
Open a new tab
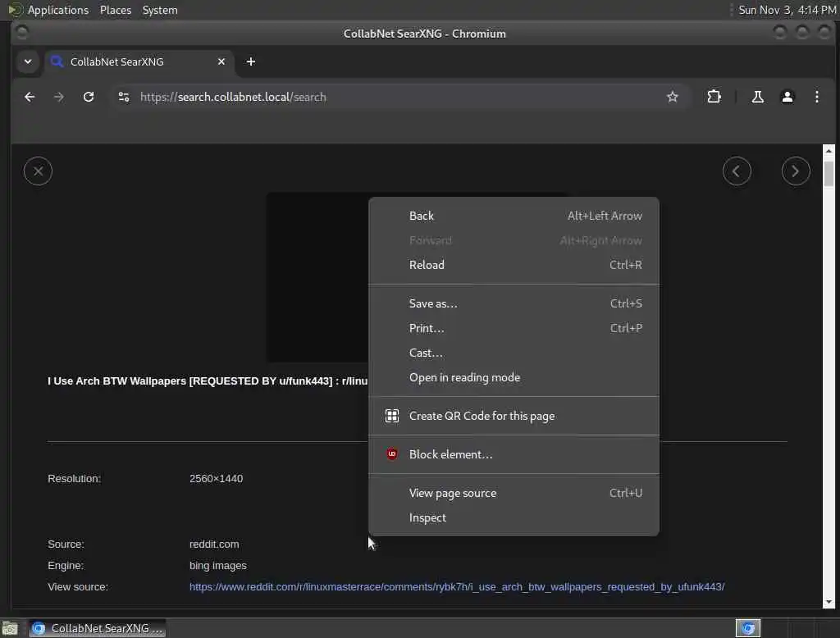(x=251, y=62)
